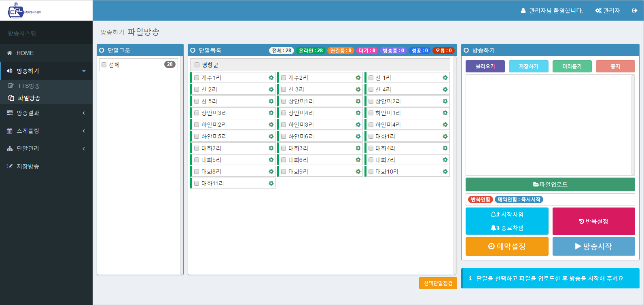Toggle the 평창군 group checkbox
644x305 pixels.
click(197, 65)
